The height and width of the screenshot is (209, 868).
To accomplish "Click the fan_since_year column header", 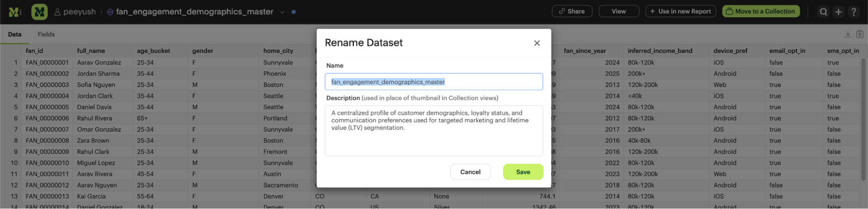I will (x=584, y=51).
